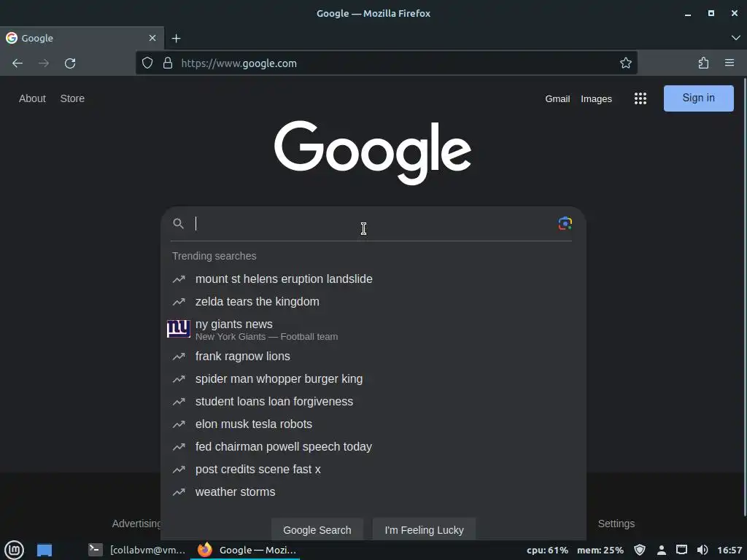Select suggestion weather storms
Screen dimensions: 747x560
[373, 492]
